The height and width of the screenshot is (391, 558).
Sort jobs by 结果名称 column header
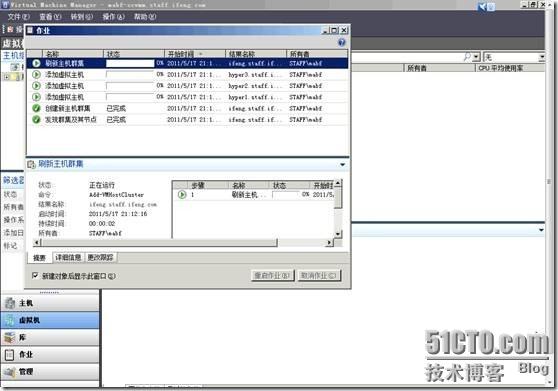click(x=256, y=54)
